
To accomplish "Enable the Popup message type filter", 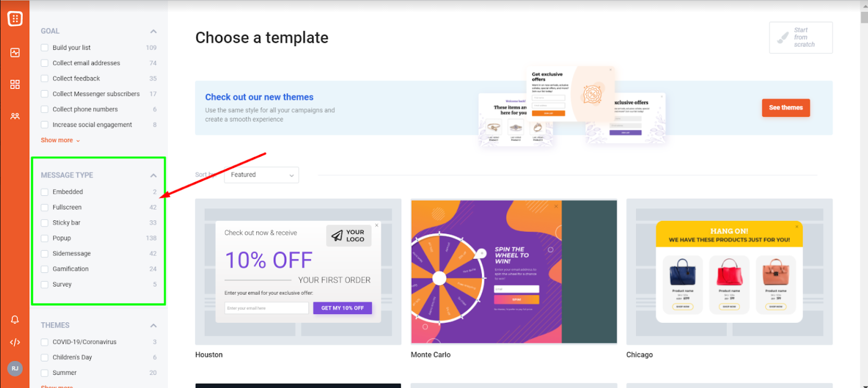I will pyautogui.click(x=44, y=238).
